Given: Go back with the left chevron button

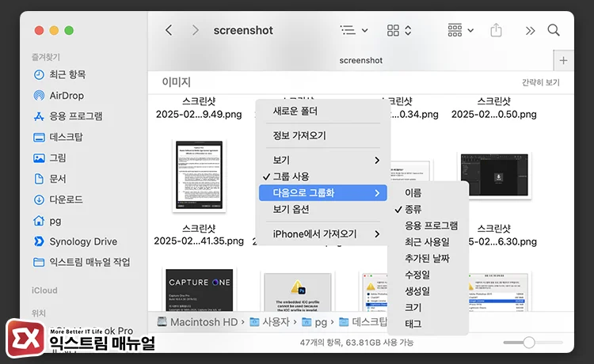Looking at the screenshot, I should point(169,30).
